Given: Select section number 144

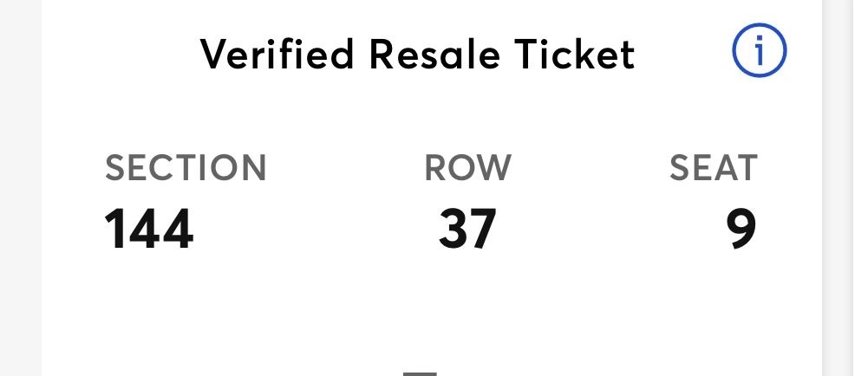Looking at the screenshot, I should pyautogui.click(x=149, y=230).
